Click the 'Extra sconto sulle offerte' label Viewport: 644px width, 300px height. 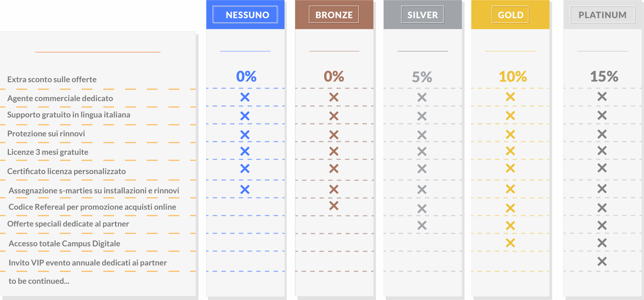pyautogui.click(x=52, y=80)
